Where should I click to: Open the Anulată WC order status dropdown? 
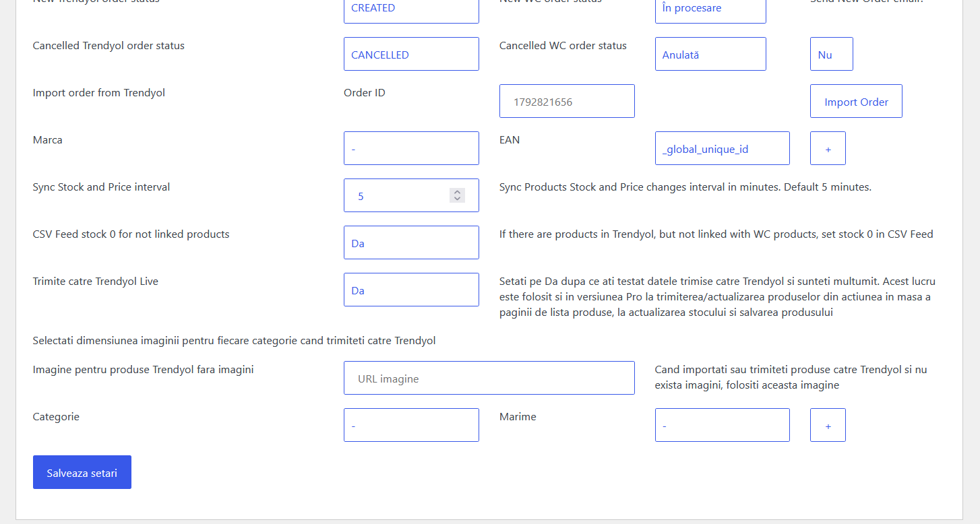point(710,54)
